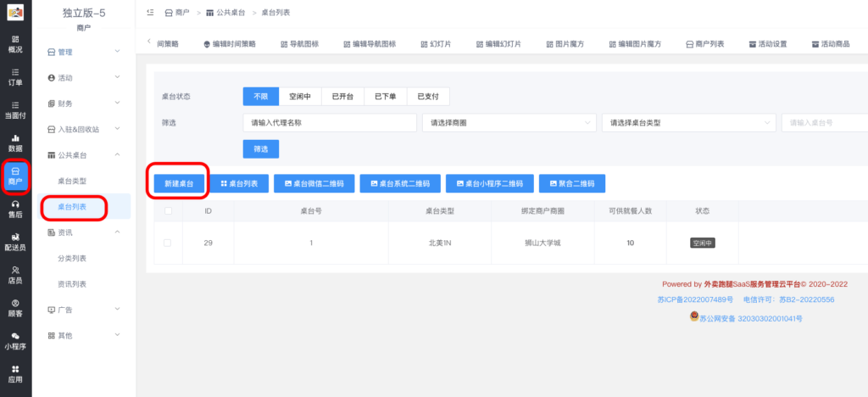Screen dimensions: 868x397
Task: Open 桌台系统二维码 button
Action: [x=400, y=184]
